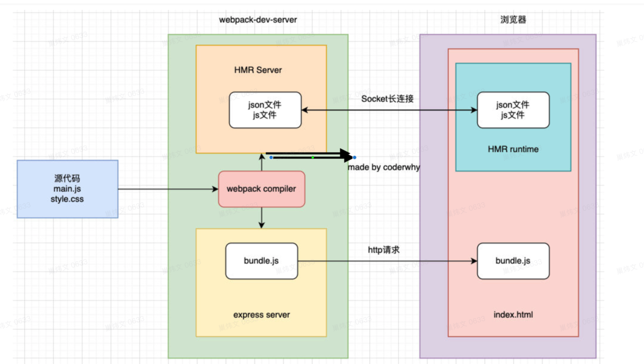Click the made by coderwhy text
The width and height of the screenshot is (644, 364).
(x=384, y=167)
